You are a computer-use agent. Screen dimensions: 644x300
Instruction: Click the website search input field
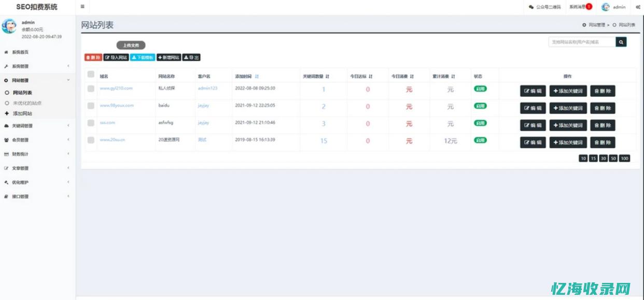pyautogui.click(x=582, y=42)
